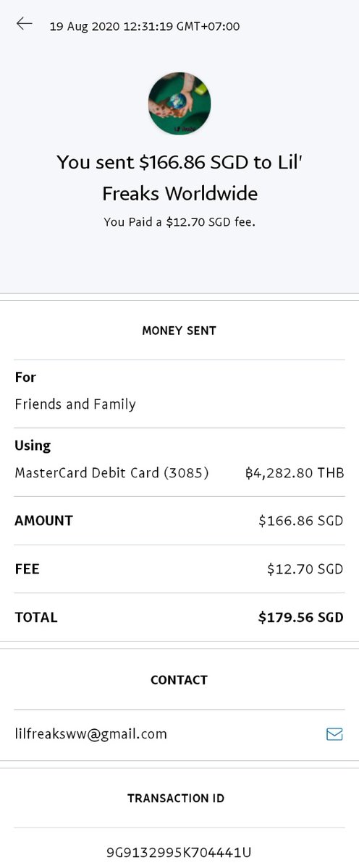The image size is (359, 868).
Task: Tap the ฿4,282.80 THB amount
Action: pyautogui.click(x=295, y=473)
